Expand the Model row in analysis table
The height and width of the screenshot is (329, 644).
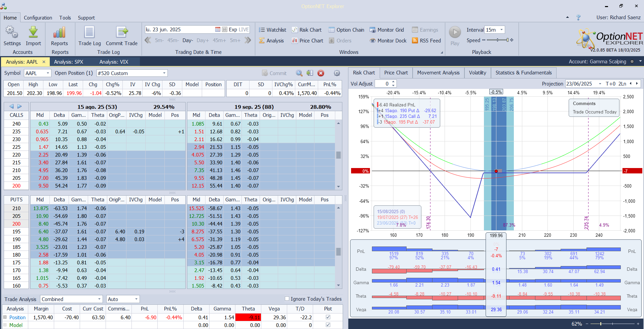[5, 325]
